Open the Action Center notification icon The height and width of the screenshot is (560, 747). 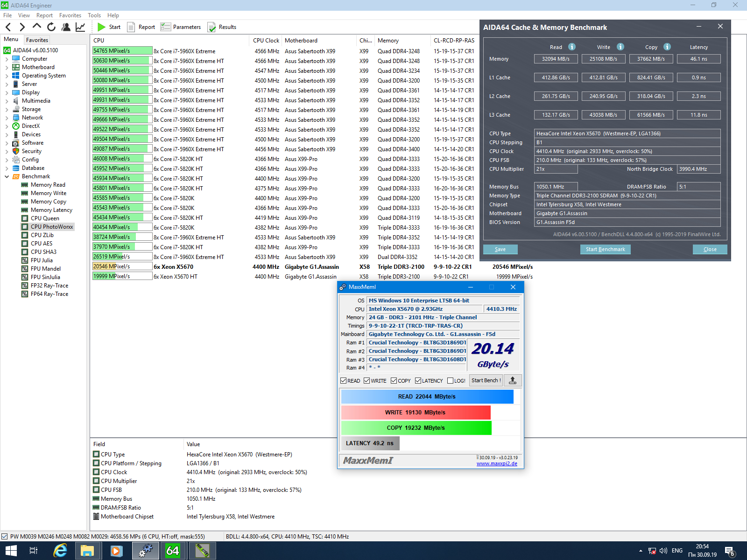730,551
